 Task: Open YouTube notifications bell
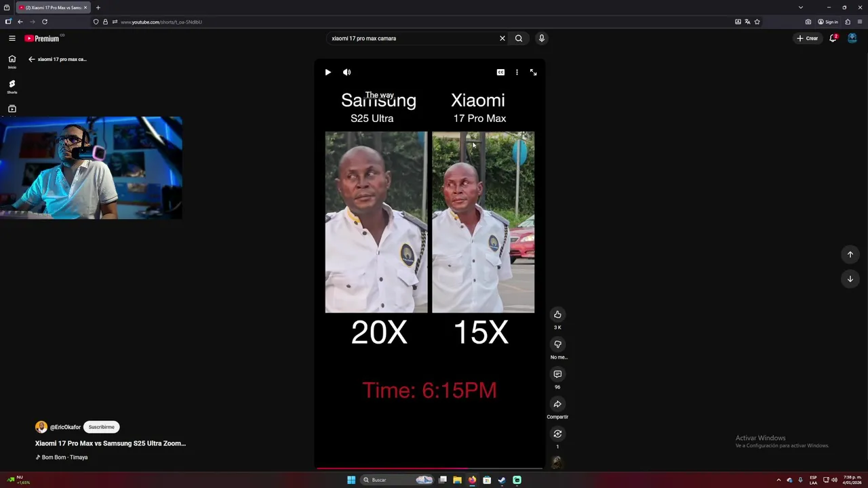(833, 39)
